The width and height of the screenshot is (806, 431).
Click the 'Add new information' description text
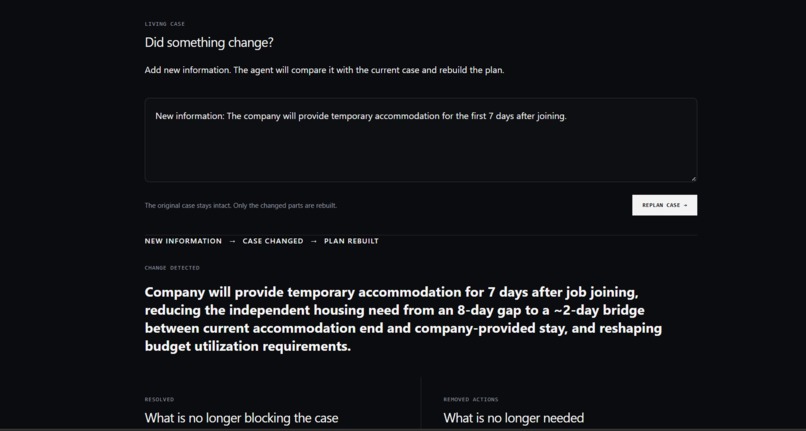coord(324,70)
